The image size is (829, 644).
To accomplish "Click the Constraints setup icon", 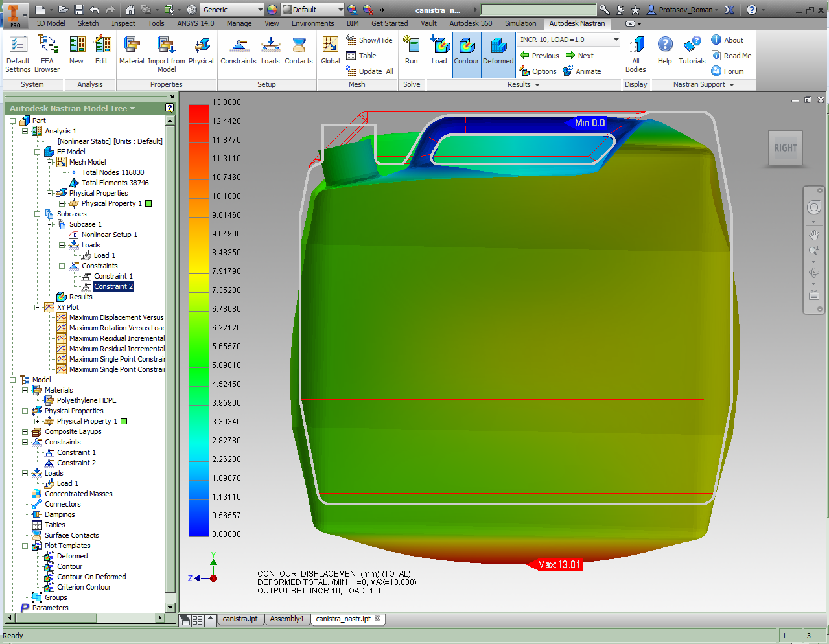I will (239, 51).
